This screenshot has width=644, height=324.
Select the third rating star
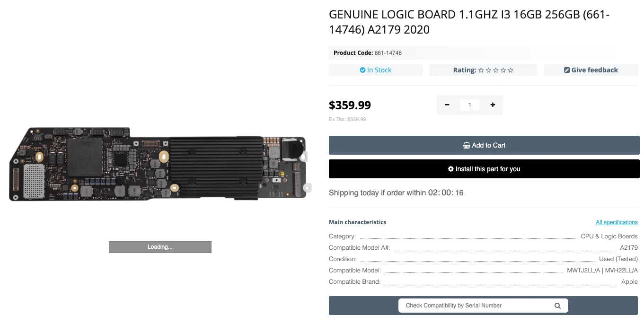(496, 70)
